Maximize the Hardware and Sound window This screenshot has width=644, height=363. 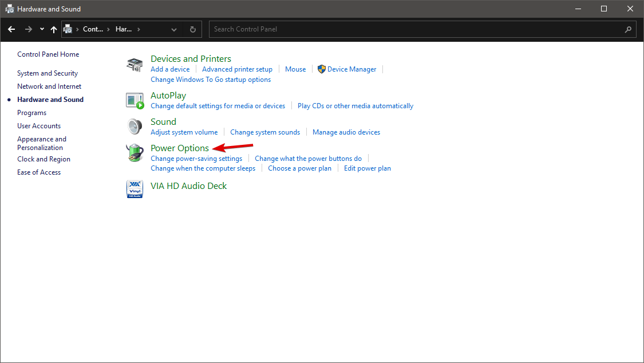[604, 9]
